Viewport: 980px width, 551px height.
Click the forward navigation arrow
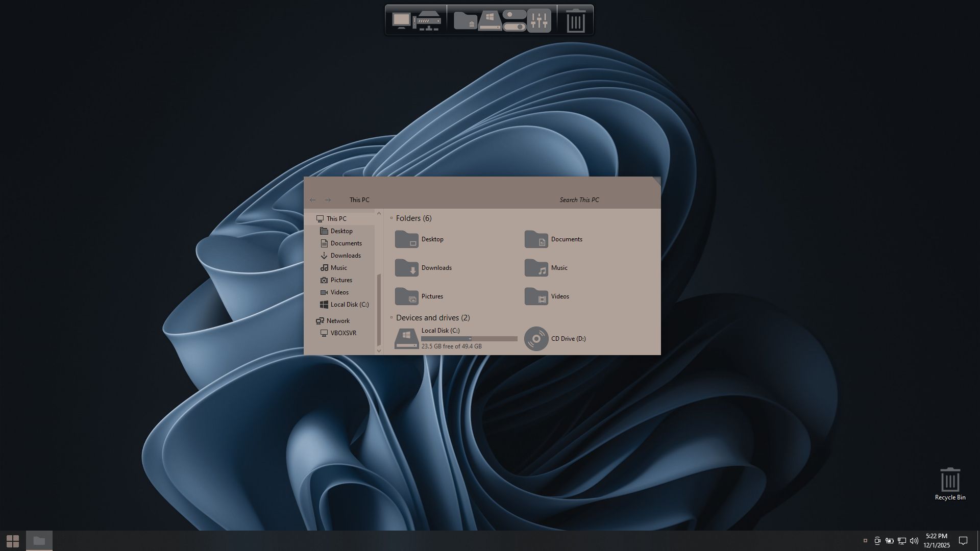coord(328,200)
